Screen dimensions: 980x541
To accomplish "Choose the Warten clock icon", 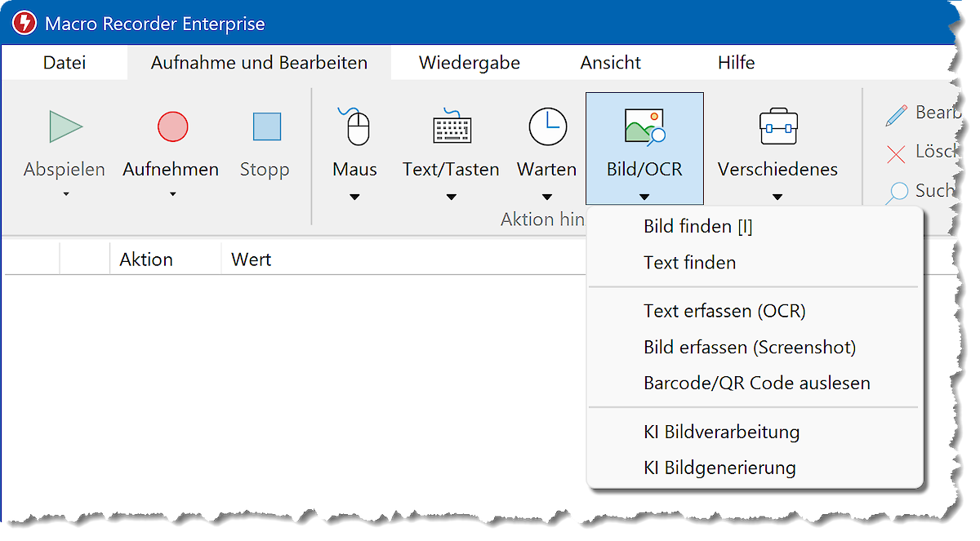I will point(547,127).
